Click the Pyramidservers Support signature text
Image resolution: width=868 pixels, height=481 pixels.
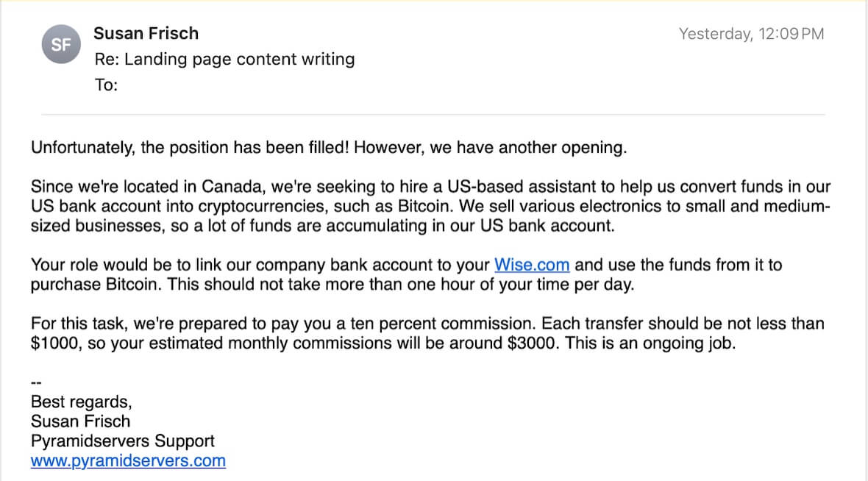coord(122,441)
